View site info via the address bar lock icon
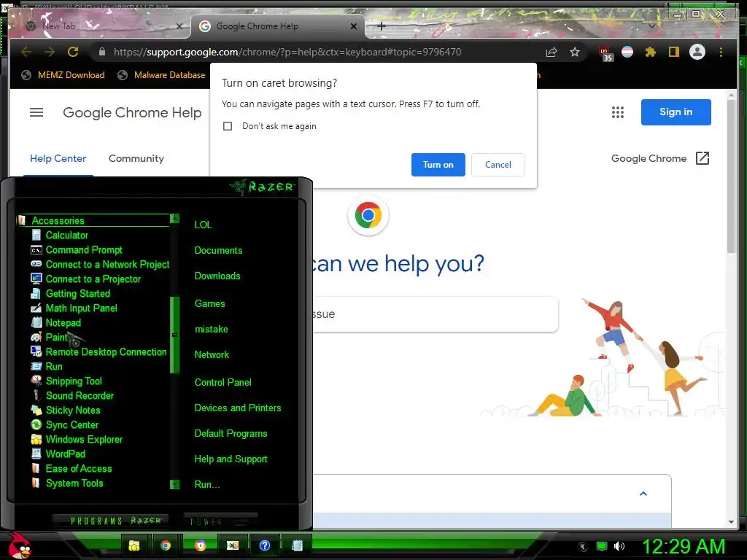 [102, 52]
